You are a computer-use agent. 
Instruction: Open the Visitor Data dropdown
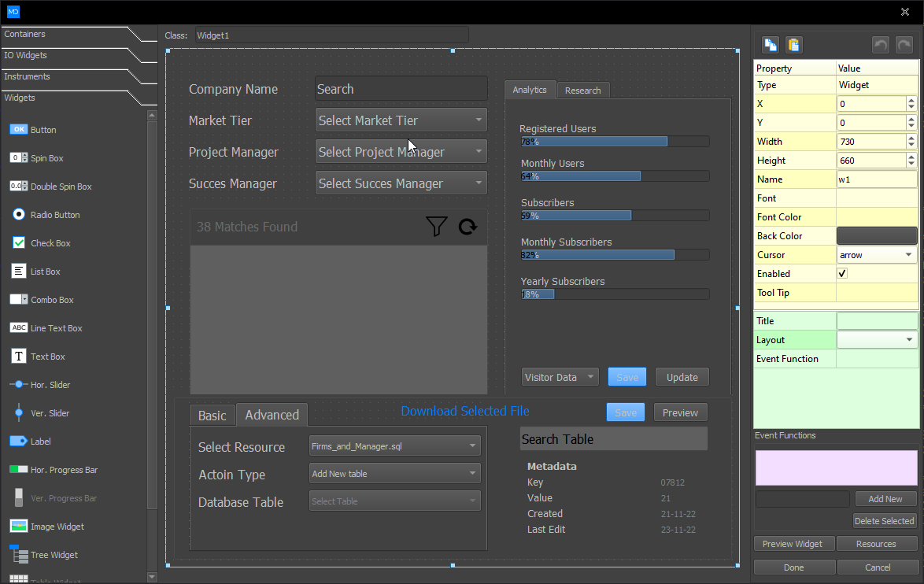point(560,377)
